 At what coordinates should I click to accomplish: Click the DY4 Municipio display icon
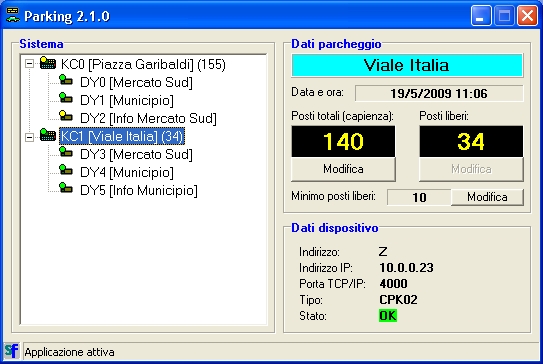click(66, 170)
